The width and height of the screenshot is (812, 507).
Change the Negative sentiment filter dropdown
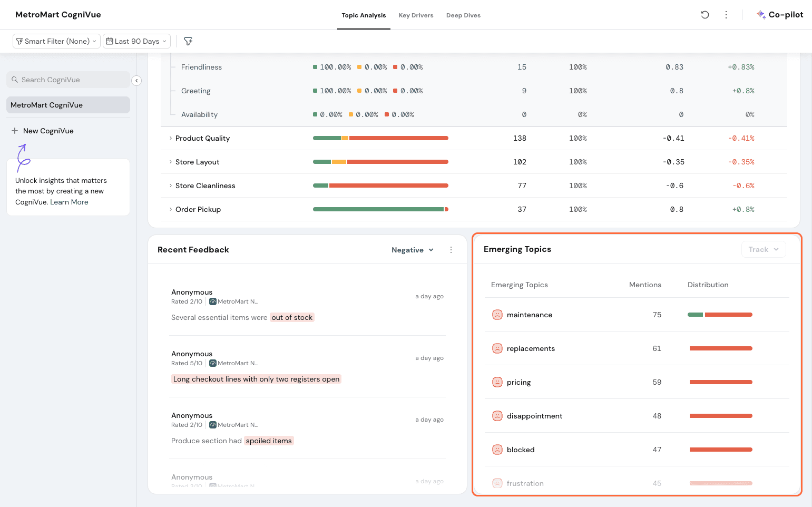point(412,250)
